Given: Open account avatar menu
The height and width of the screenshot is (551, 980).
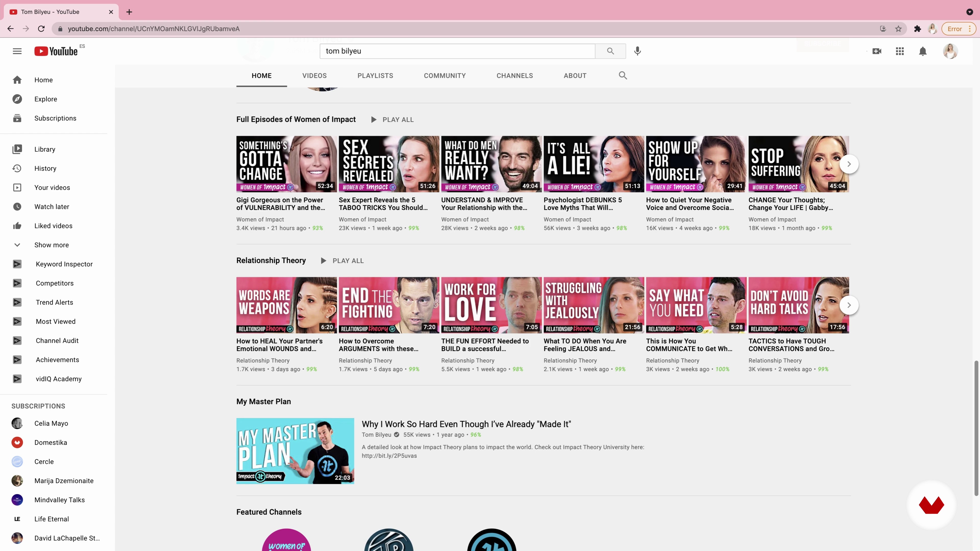Looking at the screenshot, I should coord(950,51).
